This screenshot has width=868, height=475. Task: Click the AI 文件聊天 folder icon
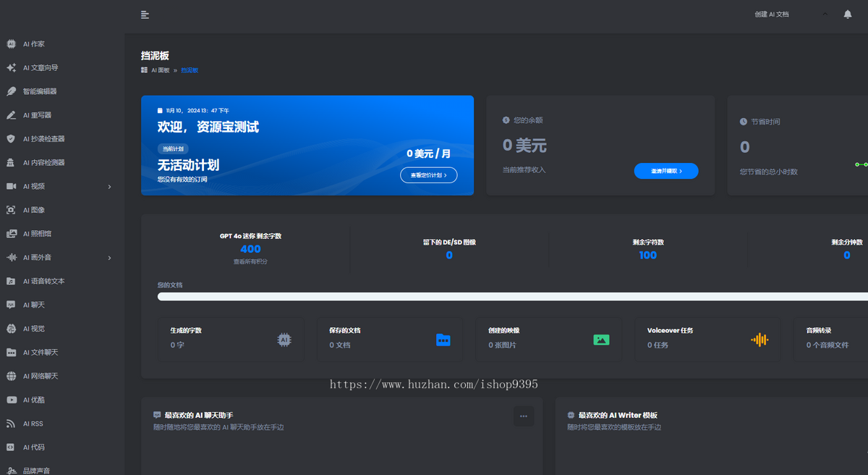point(11,353)
